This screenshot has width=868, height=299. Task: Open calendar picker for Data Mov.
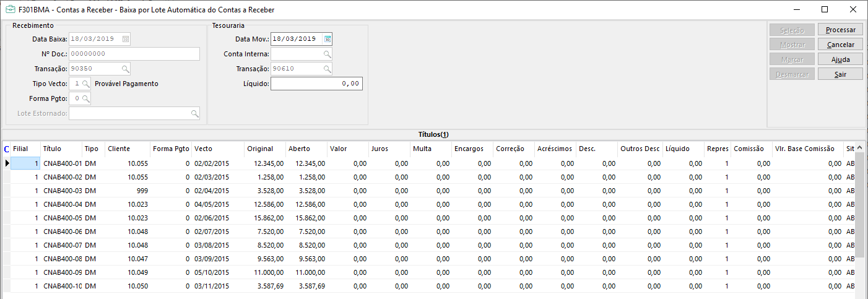(328, 38)
